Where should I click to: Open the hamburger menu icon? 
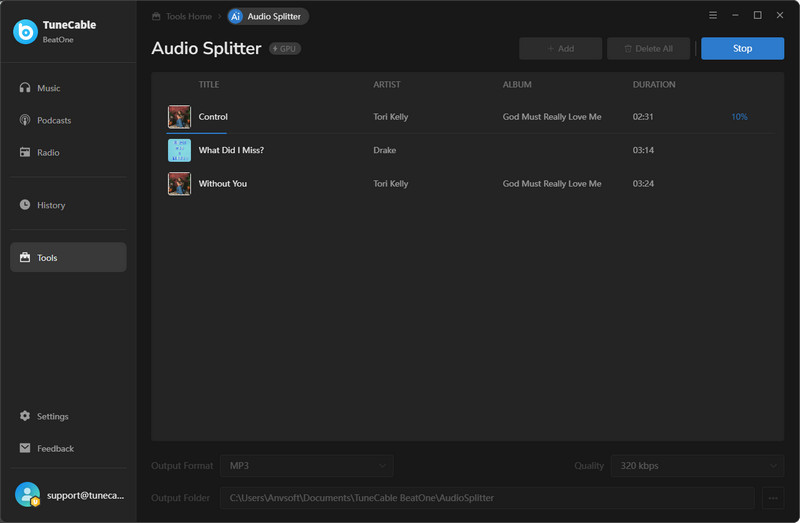point(713,15)
